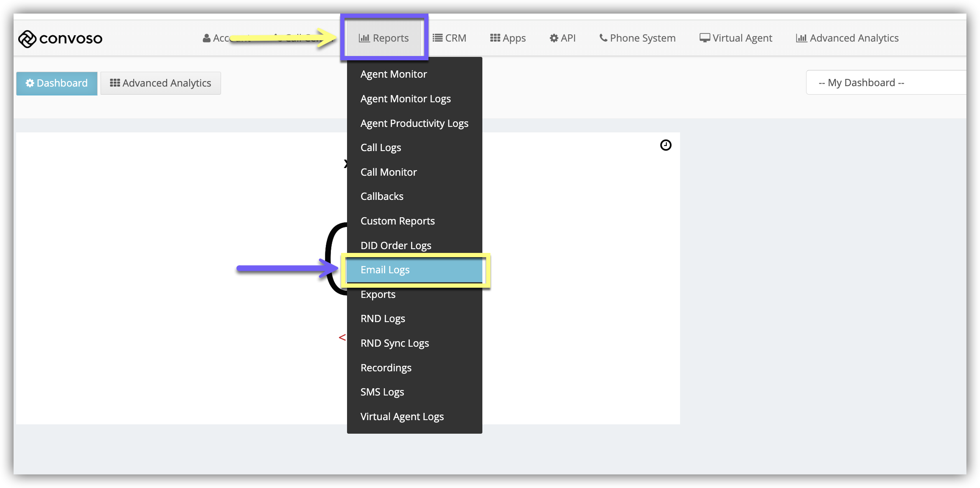The image size is (980, 488).
Task: Select Virtual Agent Logs entry
Action: coord(402,417)
